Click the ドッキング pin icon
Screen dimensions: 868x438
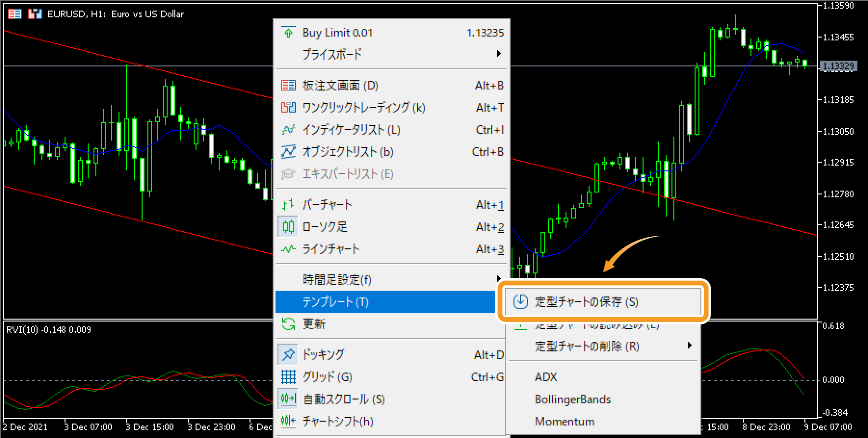tap(289, 355)
